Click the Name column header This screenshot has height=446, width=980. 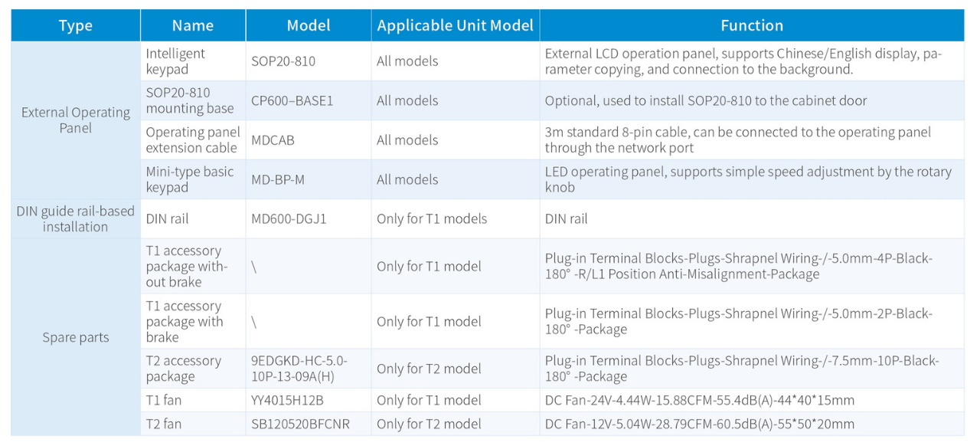pos(193,25)
